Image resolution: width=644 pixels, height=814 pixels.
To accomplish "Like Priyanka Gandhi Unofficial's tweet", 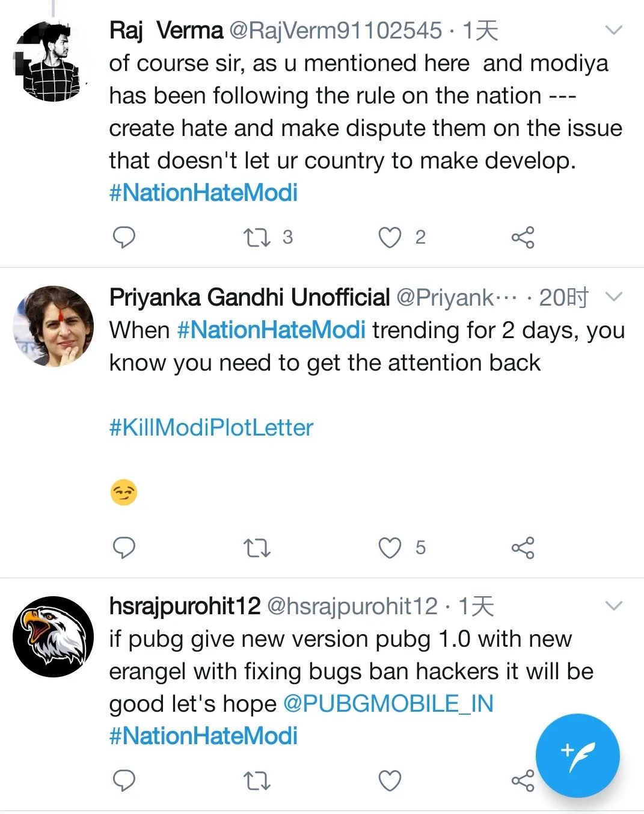I will (x=390, y=547).
